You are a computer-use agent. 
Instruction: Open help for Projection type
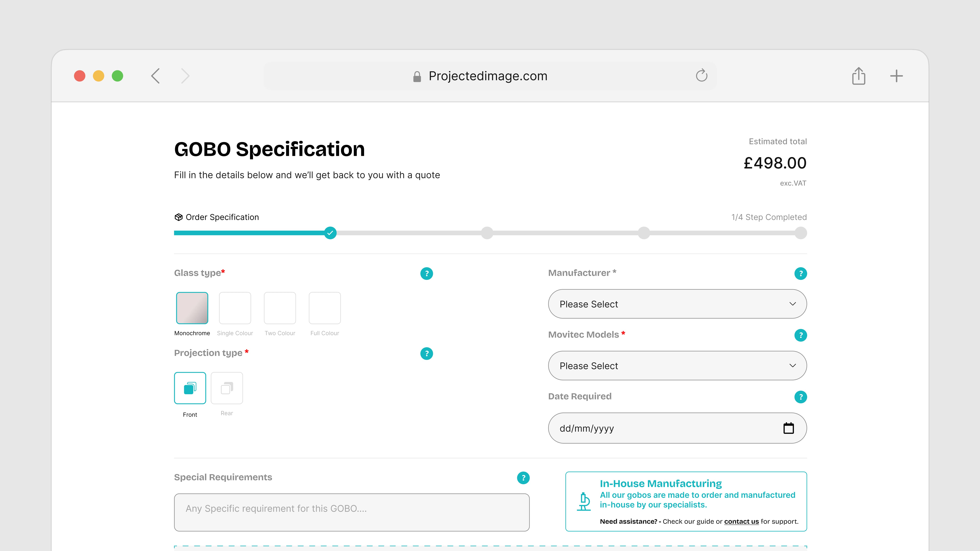pos(427,354)
